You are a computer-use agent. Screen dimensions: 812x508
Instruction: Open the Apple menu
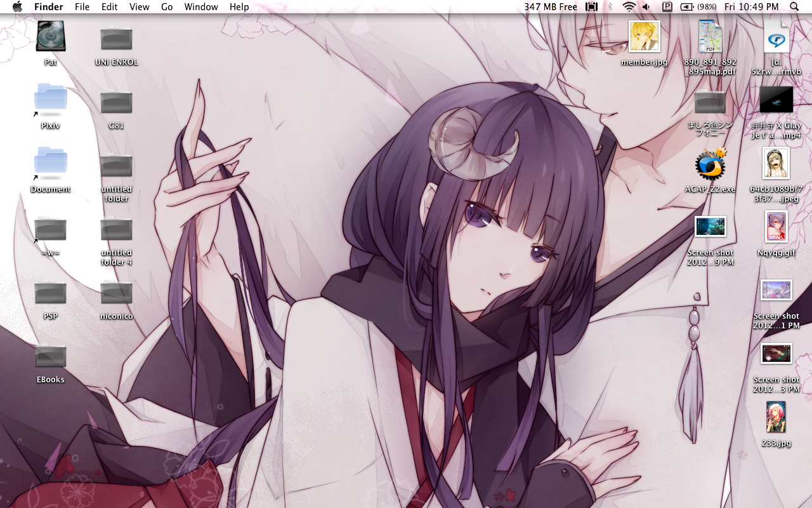click(17, 6)
